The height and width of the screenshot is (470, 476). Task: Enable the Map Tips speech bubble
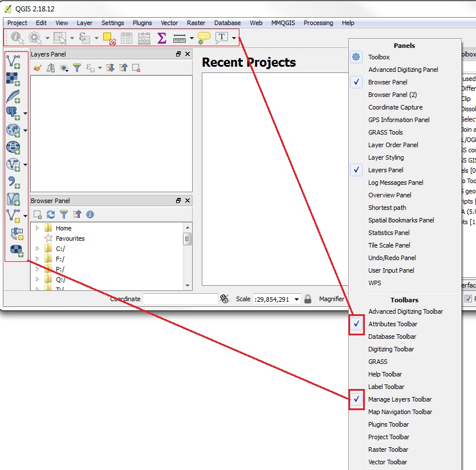[204, 38]
